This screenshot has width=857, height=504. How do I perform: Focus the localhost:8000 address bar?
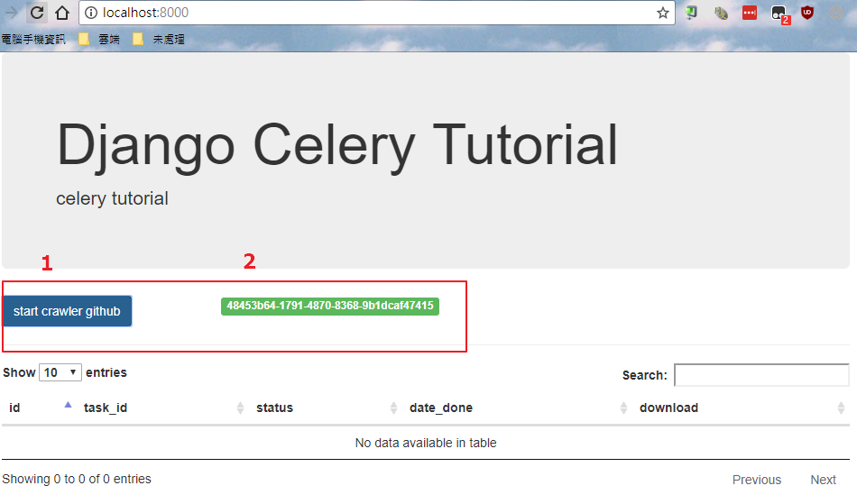coord(377,13)
